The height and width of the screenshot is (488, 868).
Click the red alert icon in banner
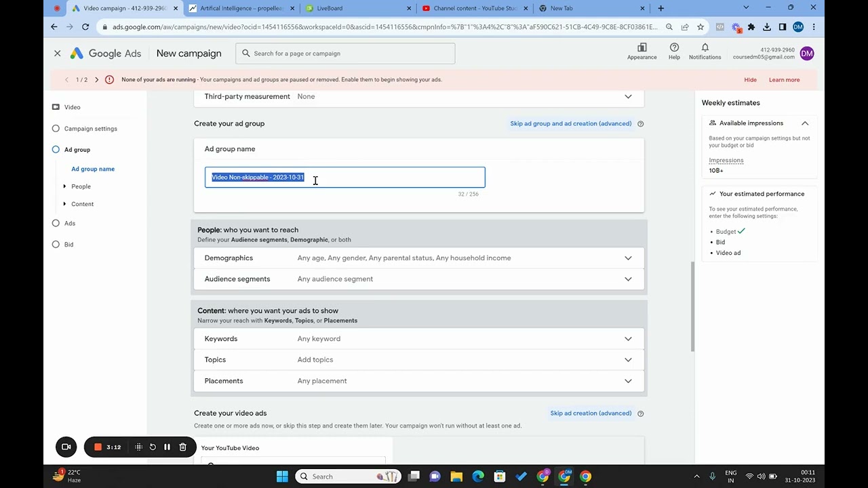click(109, 80)
